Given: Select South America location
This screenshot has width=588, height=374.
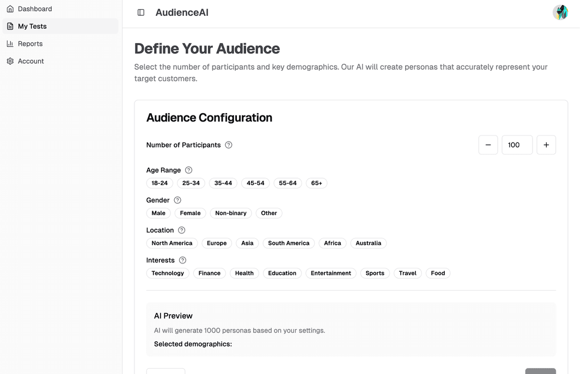Looking at the screenshot, I should pos(289,243).
